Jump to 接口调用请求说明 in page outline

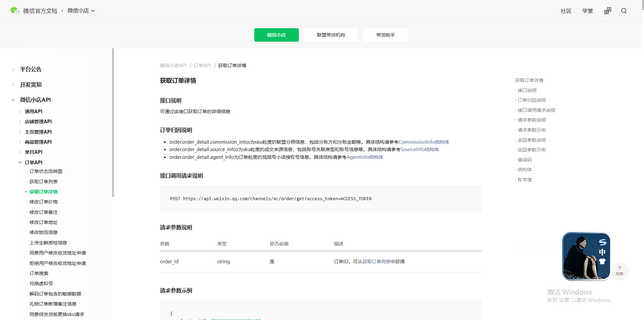(536, 110)
